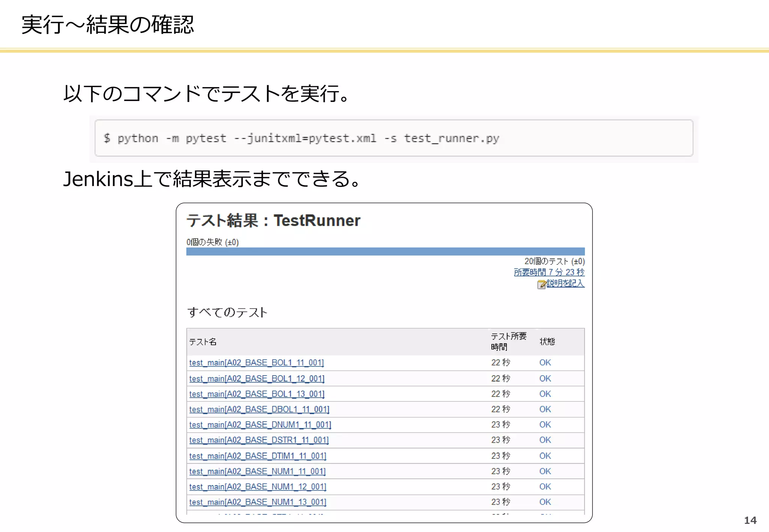Open test_main[A02_BASE_DTIM1_11_001] result
This screenshot has width=769, height=532.
coord(258,456)
